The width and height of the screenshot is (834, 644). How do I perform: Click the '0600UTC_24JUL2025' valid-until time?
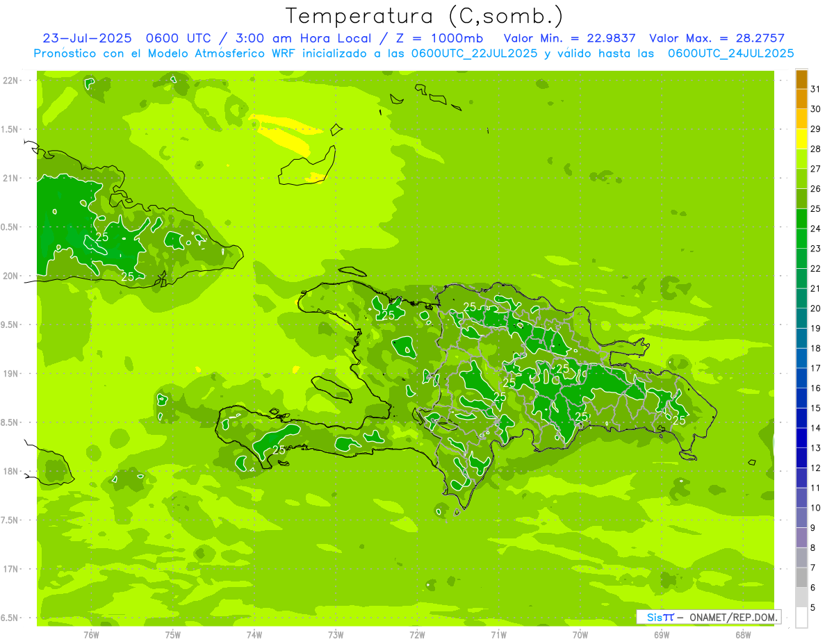click(730, 53)
